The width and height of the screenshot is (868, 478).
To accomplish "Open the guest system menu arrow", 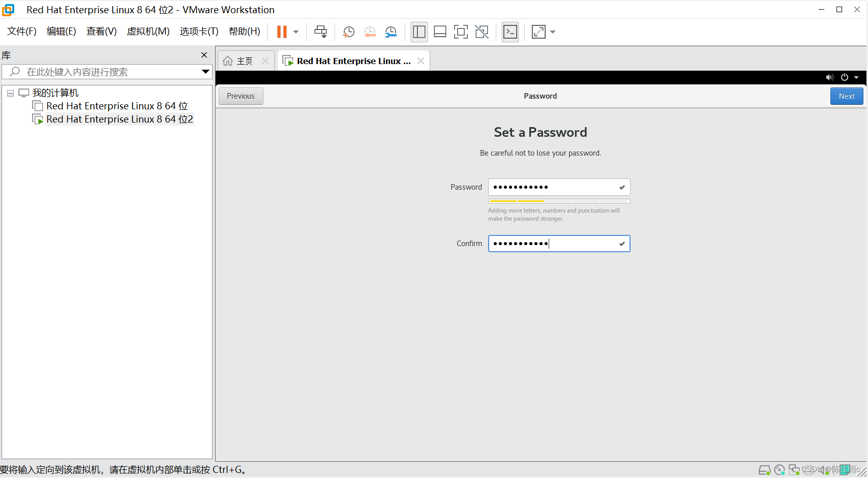I will coord(856,77).
